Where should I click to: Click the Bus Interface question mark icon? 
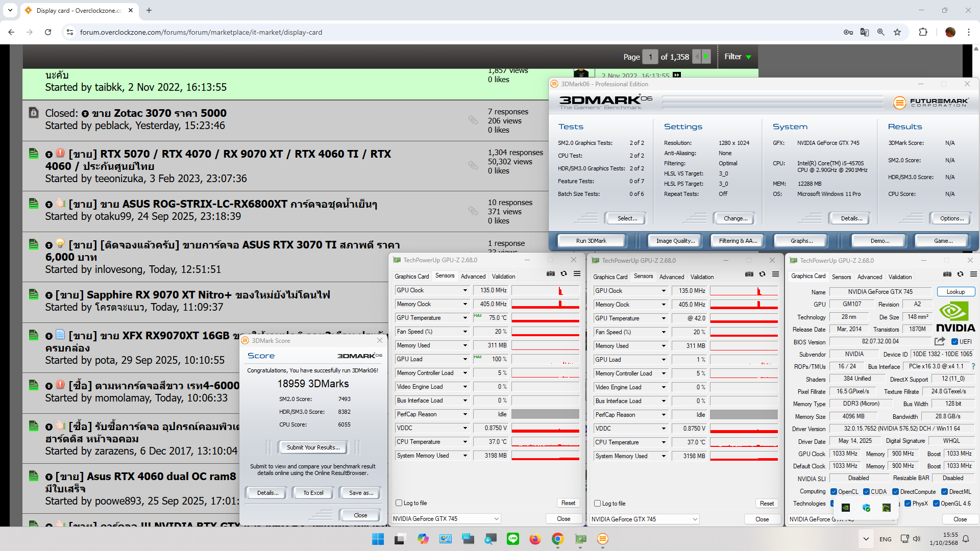(973, 366)
